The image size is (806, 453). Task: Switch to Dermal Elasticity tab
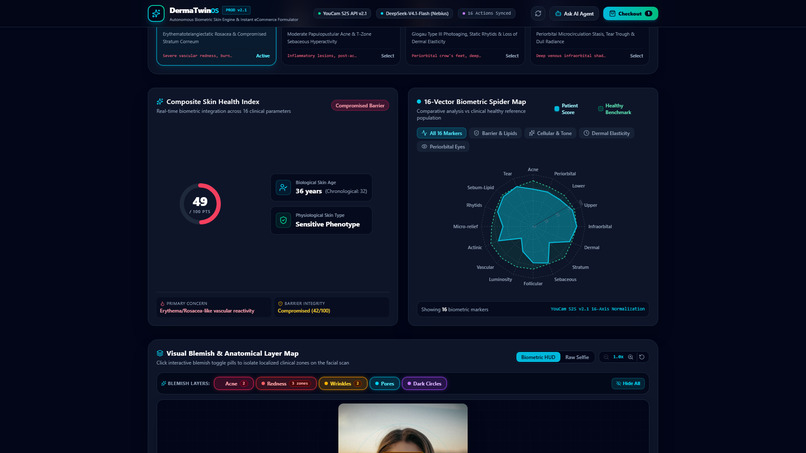click(x=607, y=133)
